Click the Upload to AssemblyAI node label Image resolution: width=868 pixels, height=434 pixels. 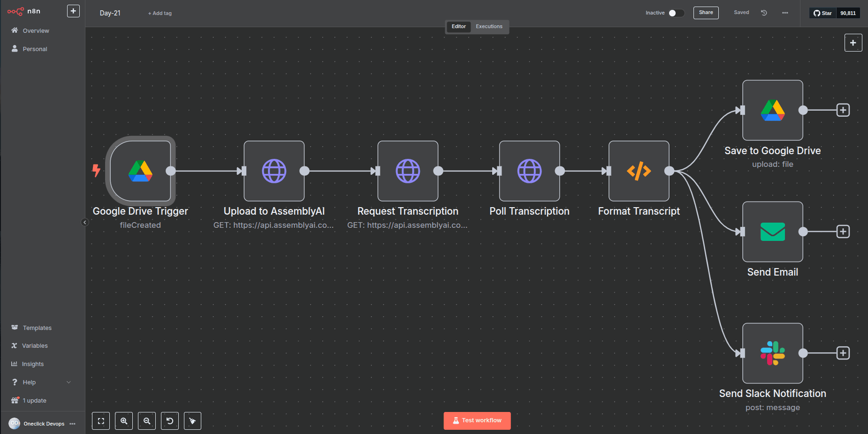274,211
